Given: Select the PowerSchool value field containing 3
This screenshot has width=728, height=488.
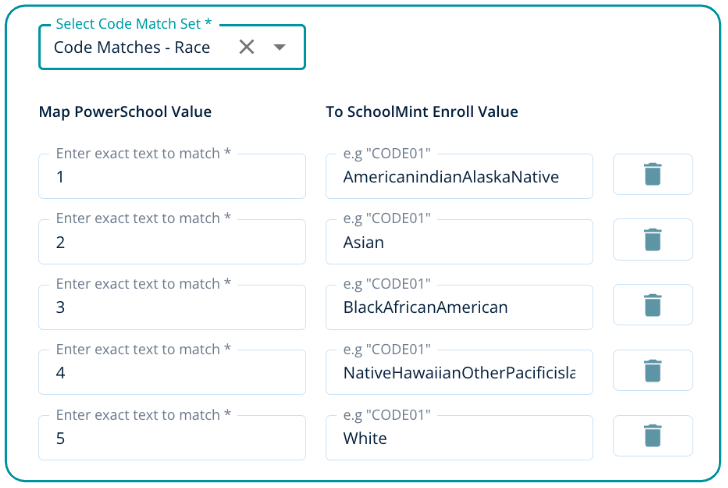Looking at the screenshot, I should pyautogui.click(x=172, y=308).
